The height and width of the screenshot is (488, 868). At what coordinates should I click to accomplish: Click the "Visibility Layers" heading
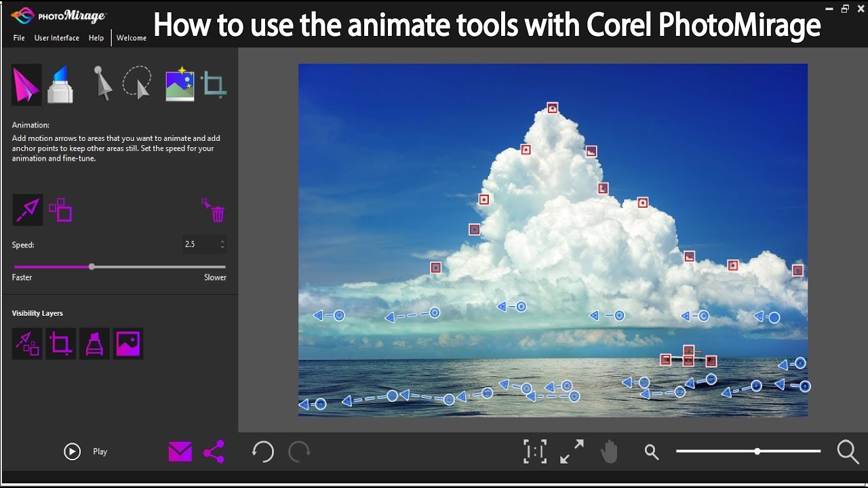pyautogui.click(x=37, y=313)
